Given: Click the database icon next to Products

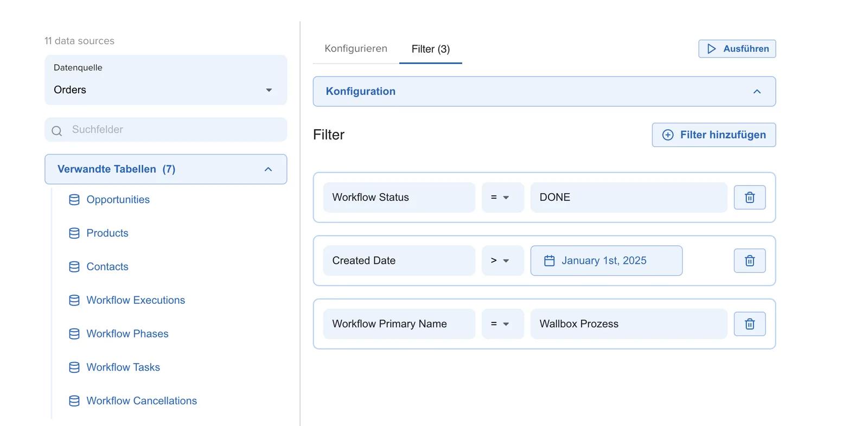Looking at the screenshot, I should (74, 233).
